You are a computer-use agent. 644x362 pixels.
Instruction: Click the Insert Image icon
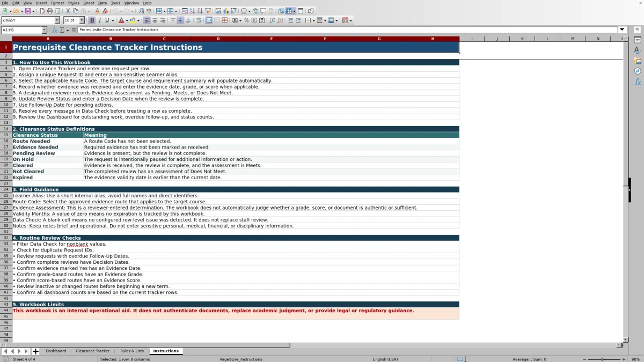pos(218,11)
